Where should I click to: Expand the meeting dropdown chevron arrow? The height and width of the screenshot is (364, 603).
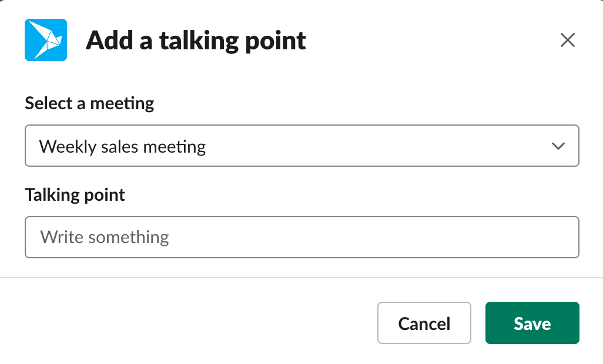[558, 146]
